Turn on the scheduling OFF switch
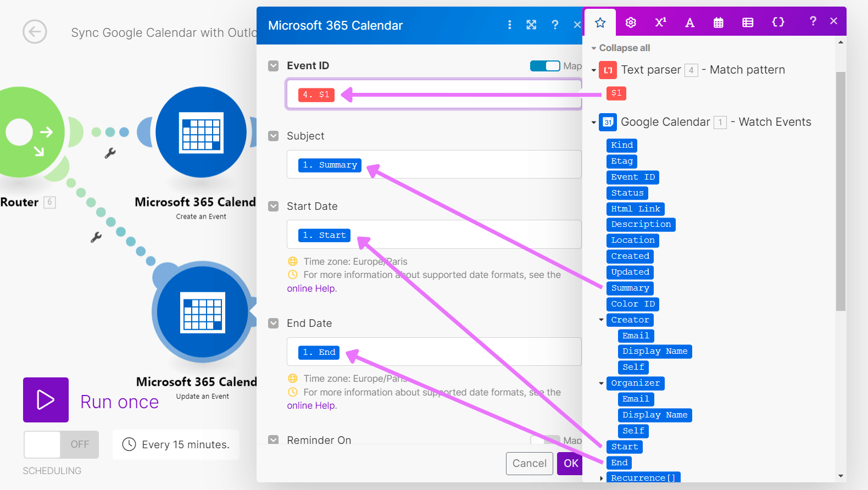 61,444
